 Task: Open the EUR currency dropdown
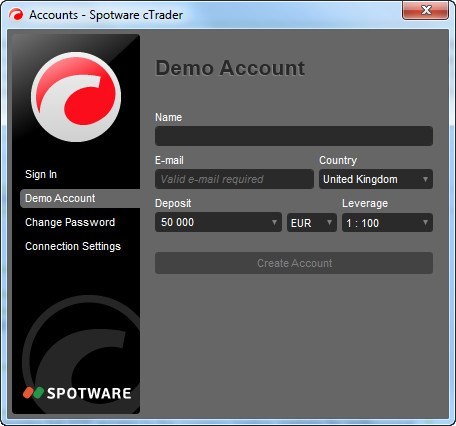[x=312, y=222]
